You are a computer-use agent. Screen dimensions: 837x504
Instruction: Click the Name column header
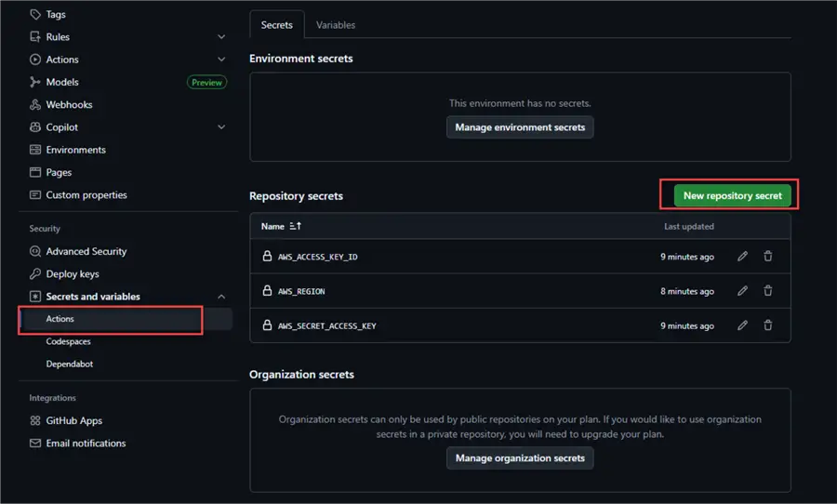click(272, 226)
